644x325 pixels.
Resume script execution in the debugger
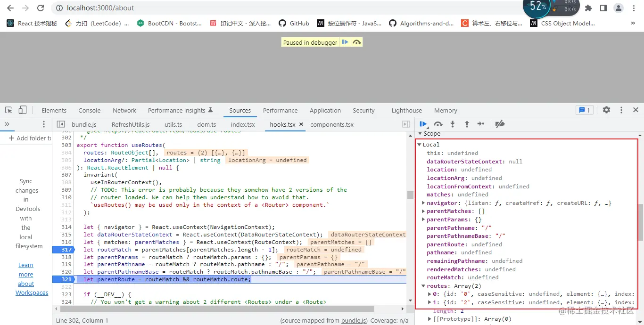(423, 124)
